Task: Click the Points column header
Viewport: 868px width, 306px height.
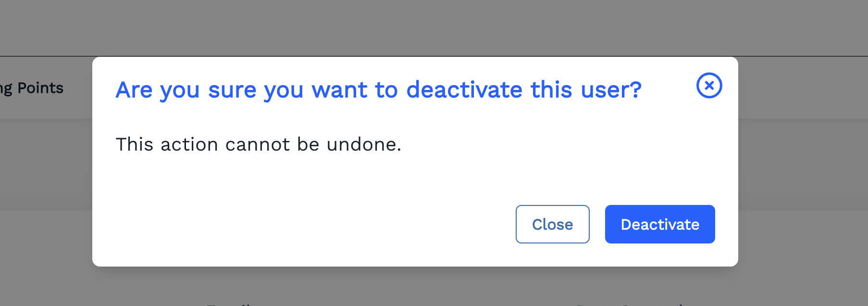Action: [32, 88]
